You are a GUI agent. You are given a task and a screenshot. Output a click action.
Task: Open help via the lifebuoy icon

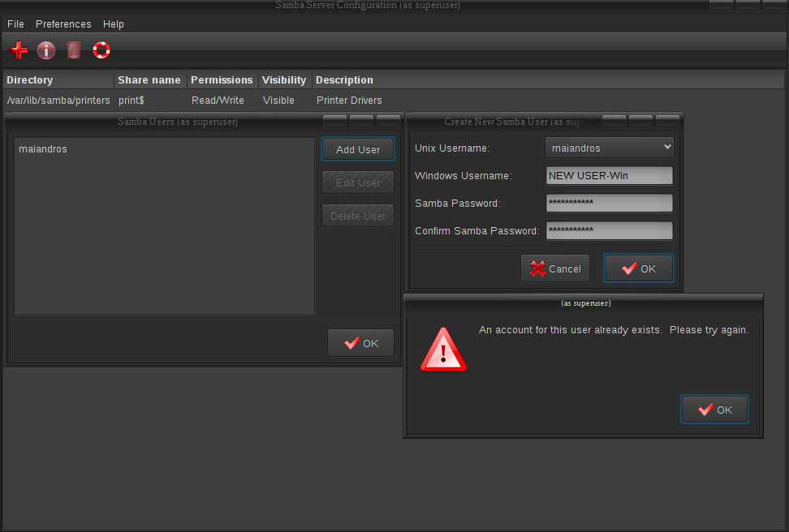click(101, 50)
